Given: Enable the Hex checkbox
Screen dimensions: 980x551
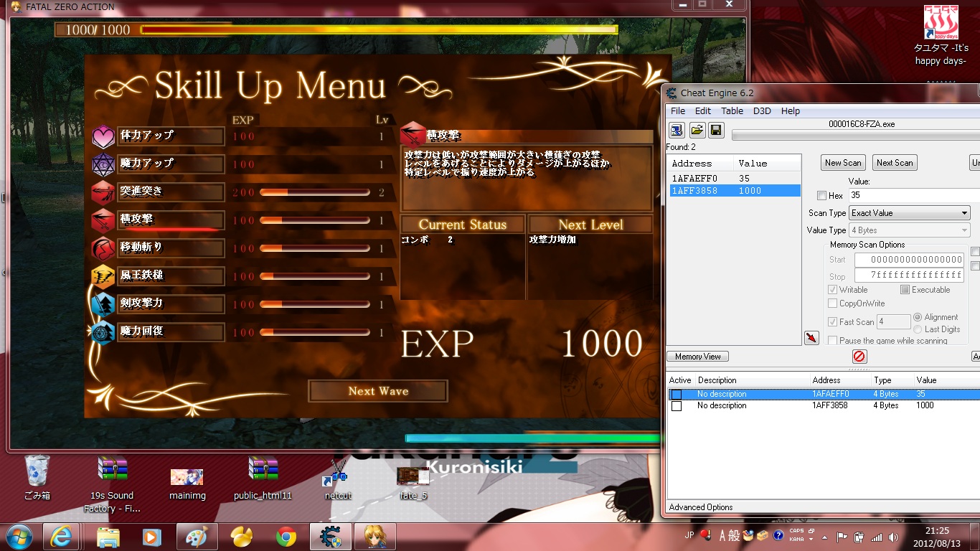Looking at the screenshot, I should click(821, 196).
